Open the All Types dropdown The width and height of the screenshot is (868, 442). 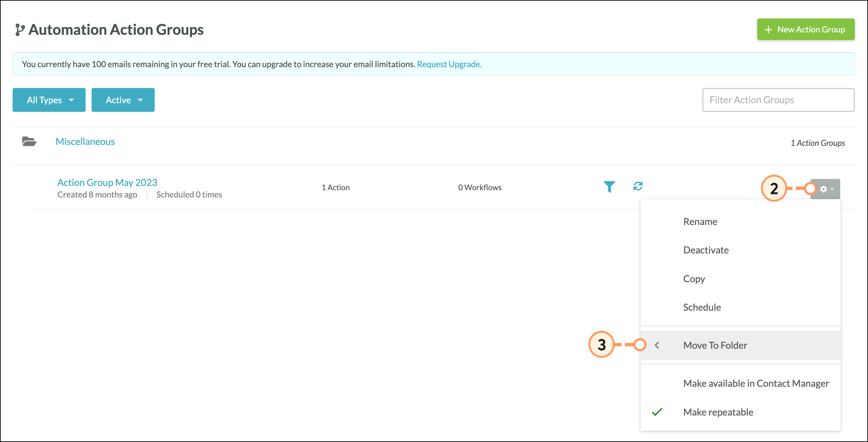[x=49, y=100]
